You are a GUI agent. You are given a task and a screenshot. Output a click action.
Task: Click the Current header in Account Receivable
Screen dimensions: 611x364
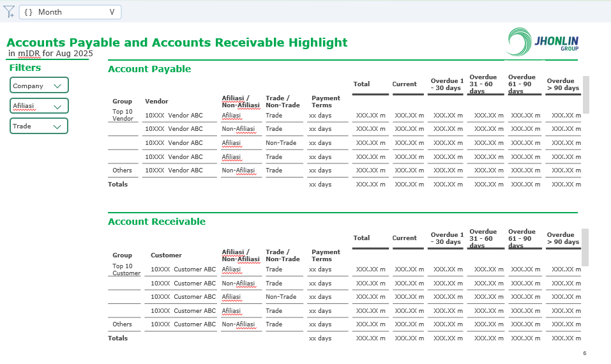[x=405, y=238]
